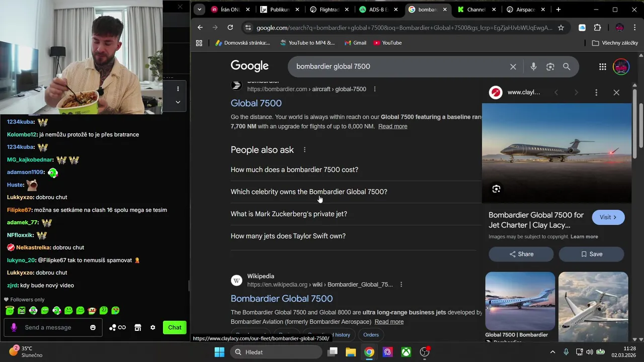644x362 pixels.
Task: Open YouTube bookmark
Action: 387,43
